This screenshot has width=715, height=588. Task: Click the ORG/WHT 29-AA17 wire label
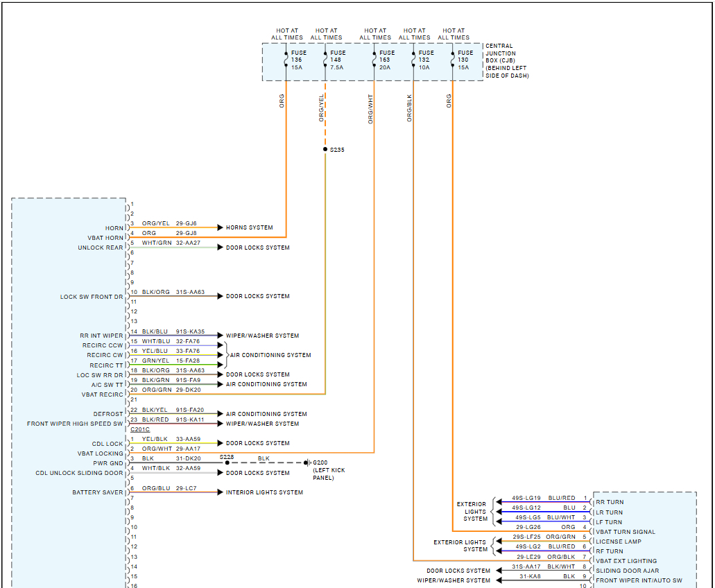pyautogui.click(x=171, y=449)
